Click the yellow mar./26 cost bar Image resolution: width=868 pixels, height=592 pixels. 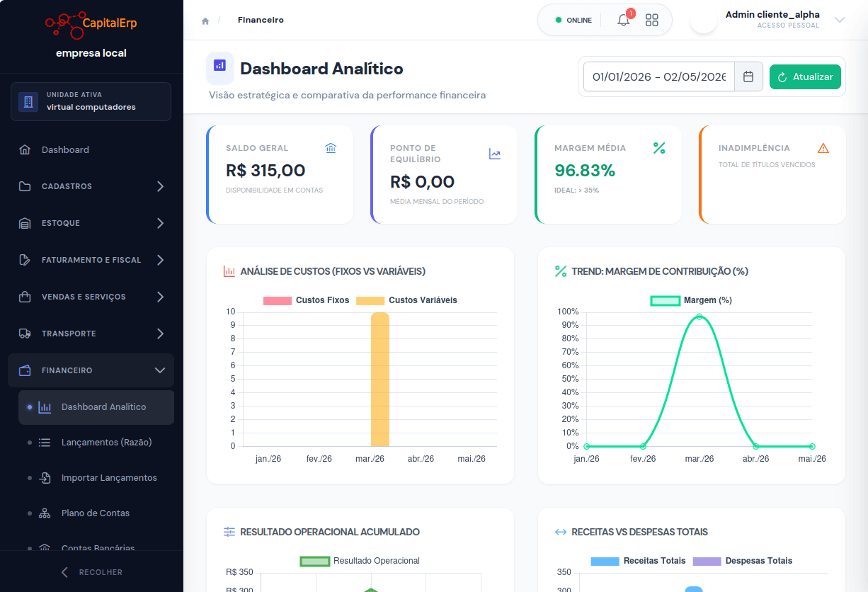(x=380, y=380)
